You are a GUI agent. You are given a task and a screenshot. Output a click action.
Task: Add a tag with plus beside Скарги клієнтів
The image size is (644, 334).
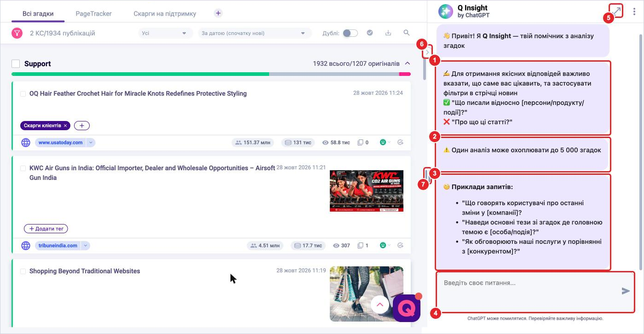click(82, 126)
